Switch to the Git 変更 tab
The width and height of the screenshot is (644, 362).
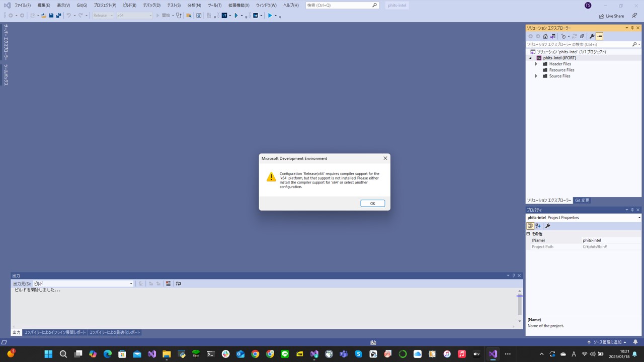[582, 200]
